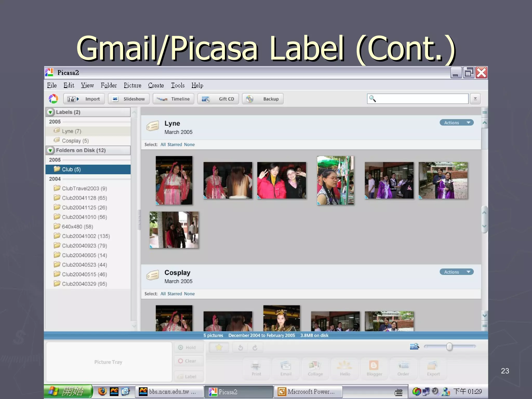This screenshot has height=399, width=532.
Task: Select None in Lyne label
Action: (x=189, y=145)
